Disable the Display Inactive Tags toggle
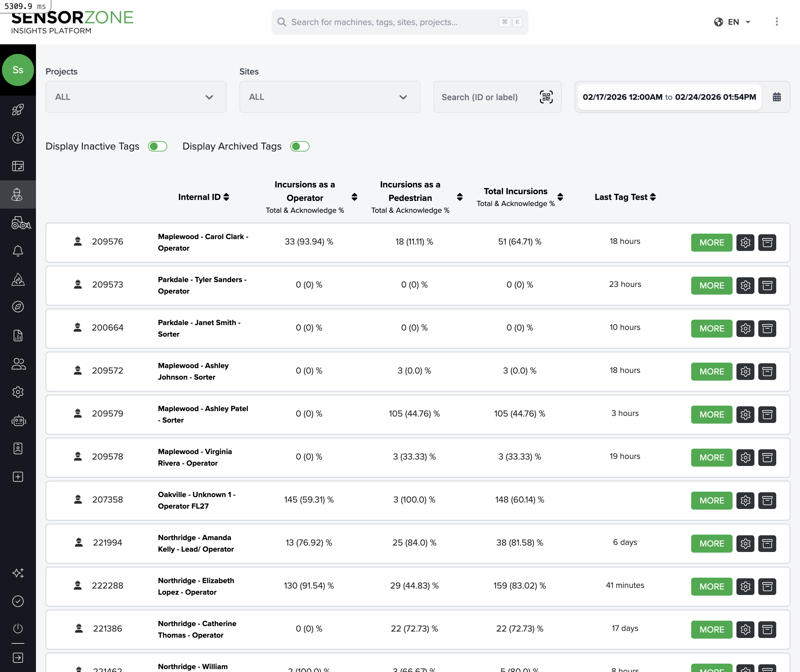800x672 pixels. 157,146
